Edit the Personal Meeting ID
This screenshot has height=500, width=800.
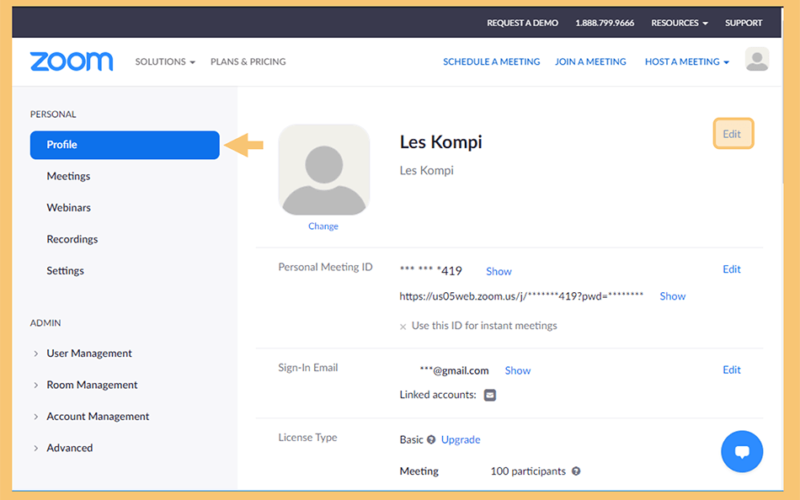coord(732,269)
